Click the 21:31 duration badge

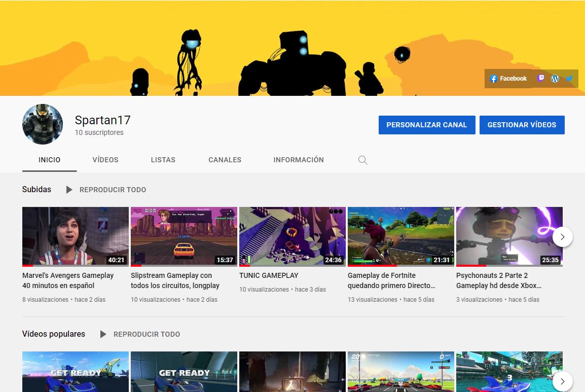point(442,260)
